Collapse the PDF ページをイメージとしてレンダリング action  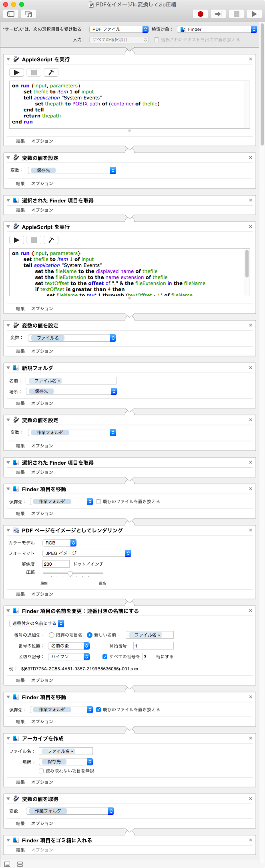[x=8, y=530]
